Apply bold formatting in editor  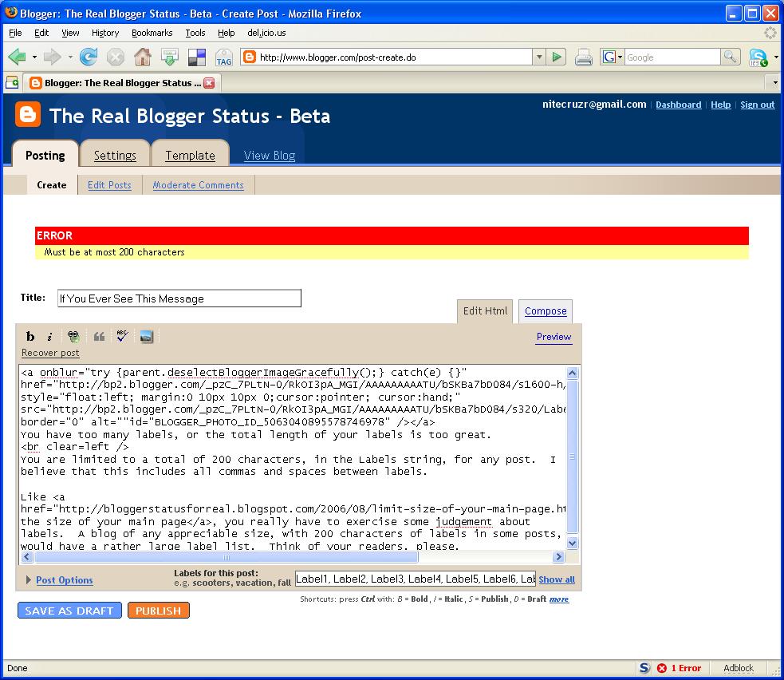click(x=30, y=337)
